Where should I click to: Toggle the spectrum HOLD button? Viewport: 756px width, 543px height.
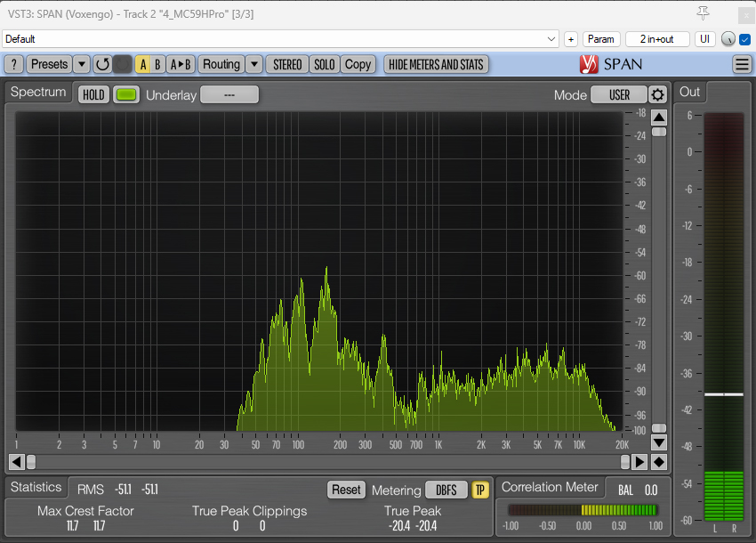[x=93, y=95]
